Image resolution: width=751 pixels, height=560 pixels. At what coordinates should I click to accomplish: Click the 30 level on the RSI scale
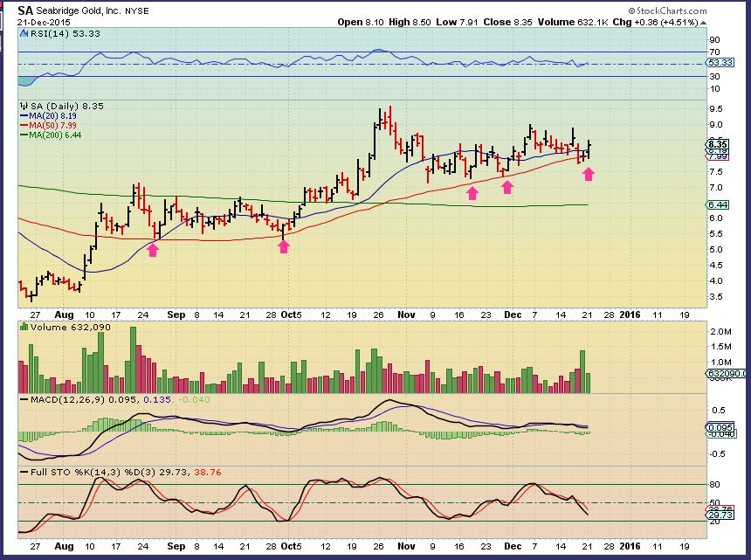(x=714, y=77)
